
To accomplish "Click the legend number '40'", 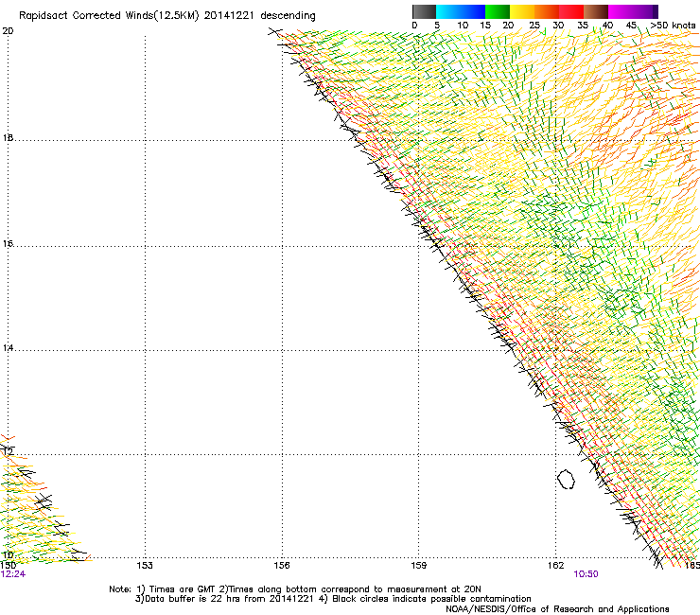I will pyautogui.click(x=607, y=26).
